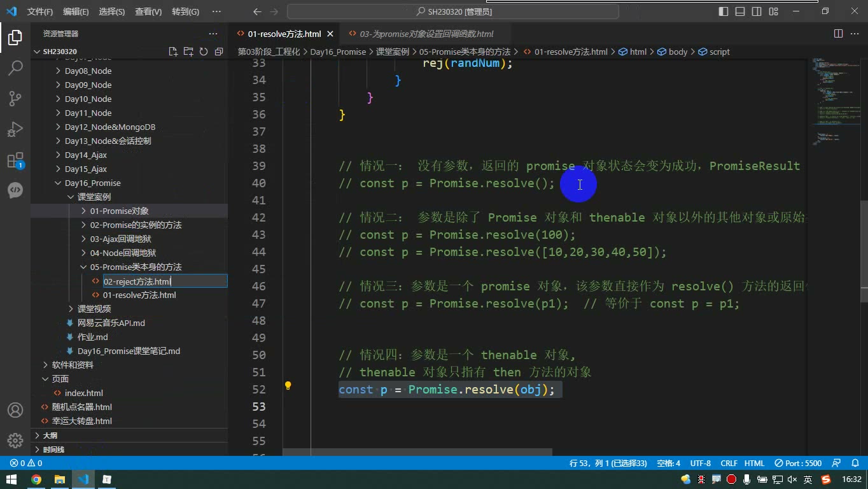Click the title bar search box
The width and height of the screenshot is (868, 489).
click(453, 11)
